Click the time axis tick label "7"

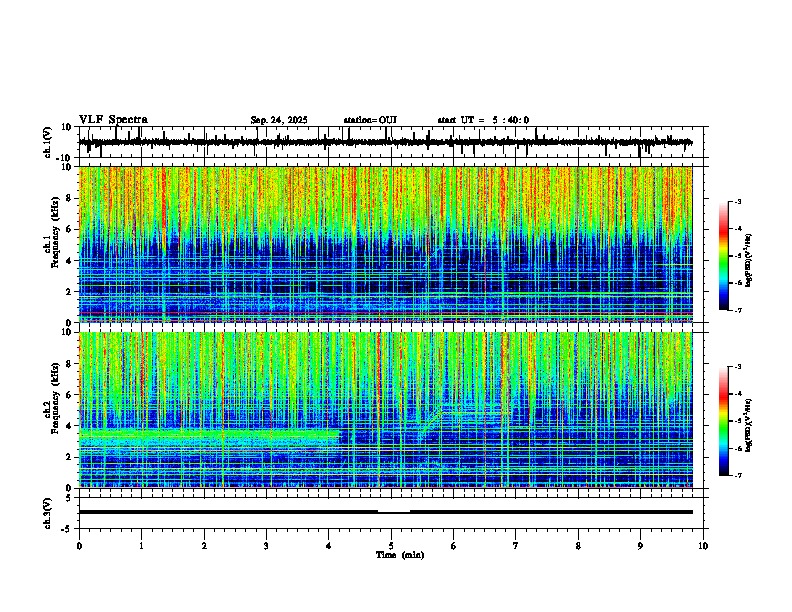click(516, 546)
